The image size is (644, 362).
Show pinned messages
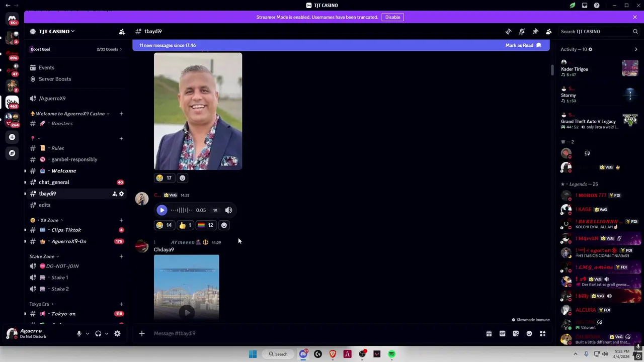coord(535,31)
